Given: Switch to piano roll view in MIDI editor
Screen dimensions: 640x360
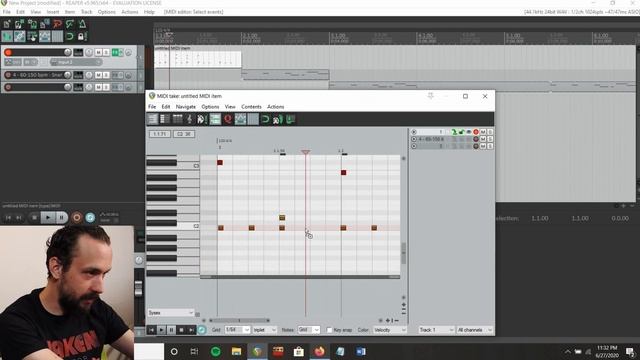Looking at the screenshot, I should click(153, 119).
